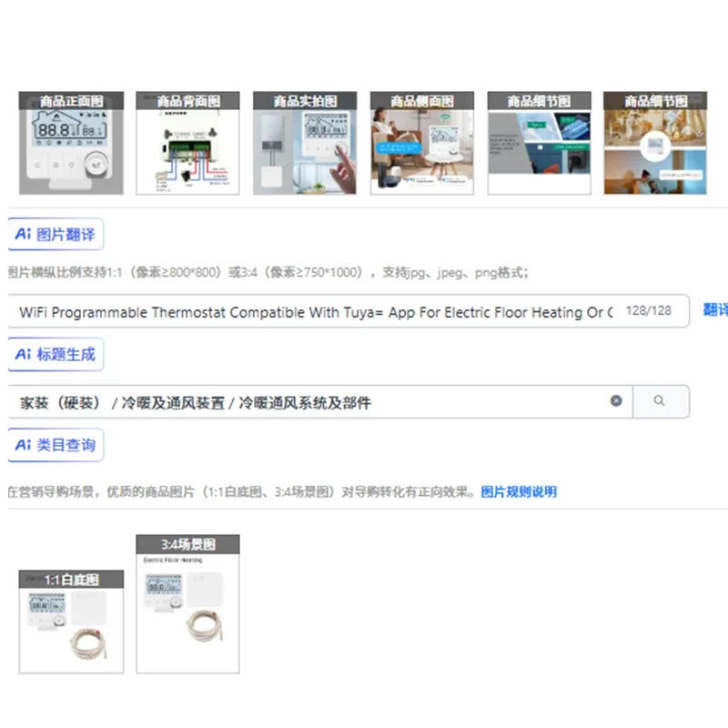Click into the product title input field
Viewport: 728px width, 728px height.
click(x=349, y=311)
